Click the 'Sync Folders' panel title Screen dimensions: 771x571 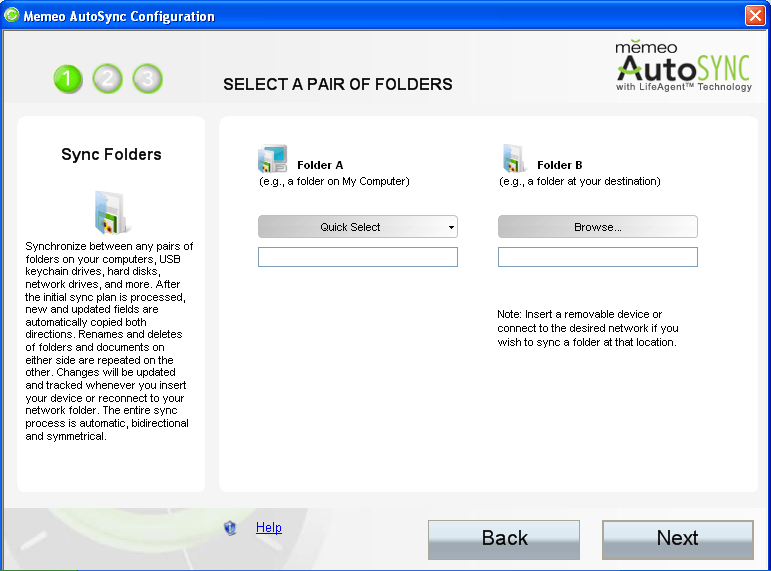tap(111, 154)
